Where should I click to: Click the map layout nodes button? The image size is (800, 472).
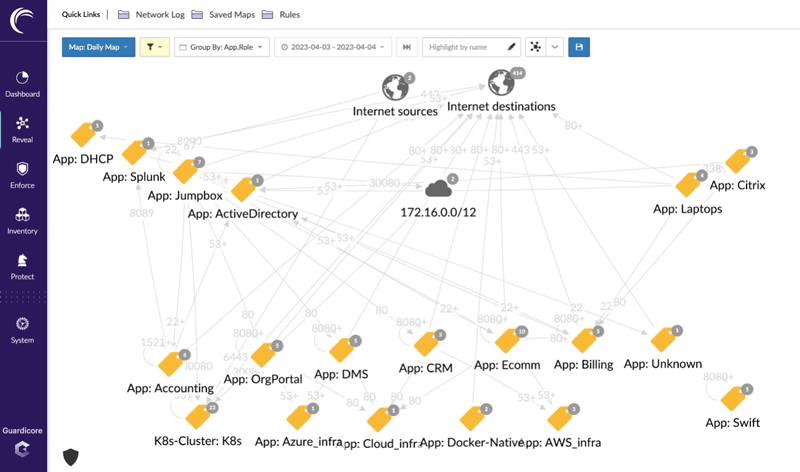(535, 47)
